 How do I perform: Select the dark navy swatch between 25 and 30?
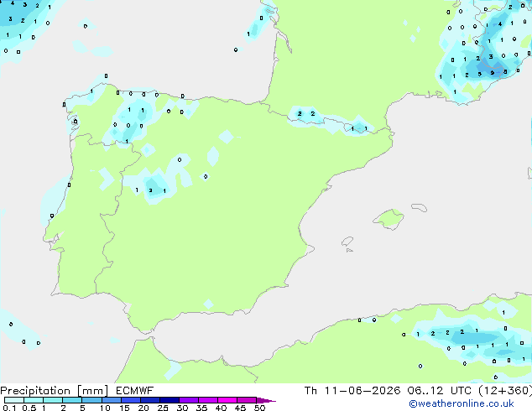pyautogui.click(x=169, y=400)
